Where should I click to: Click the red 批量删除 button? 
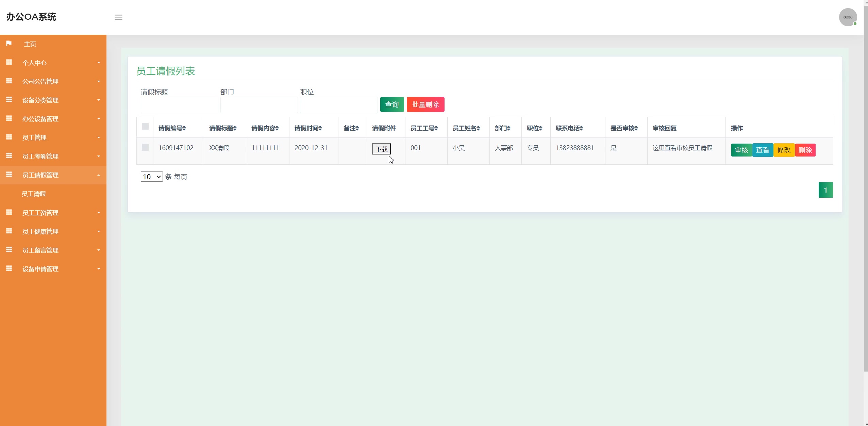coord(425,104)
